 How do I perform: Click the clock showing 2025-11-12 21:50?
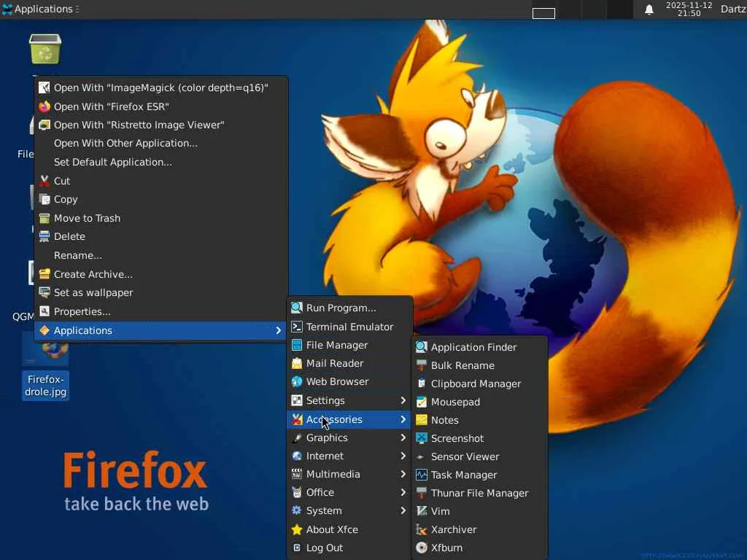pyautogui.click(x=689, y=9)
